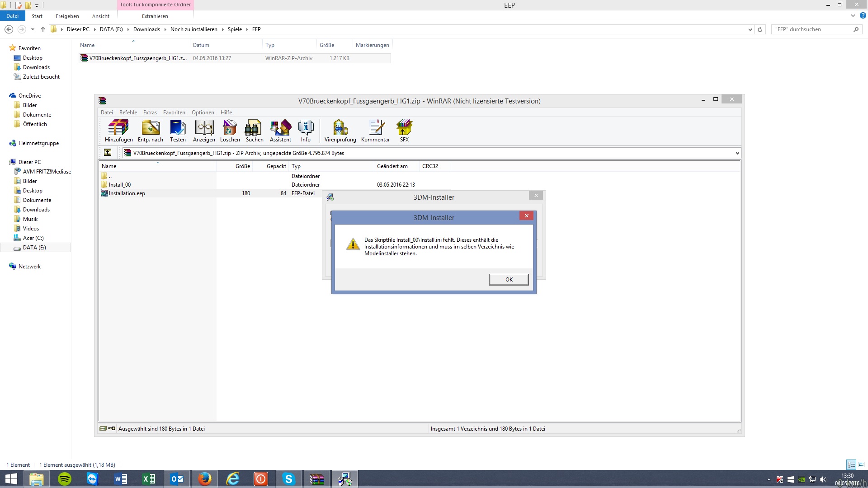Click the Testen archive icon

[x=178, y=131]
